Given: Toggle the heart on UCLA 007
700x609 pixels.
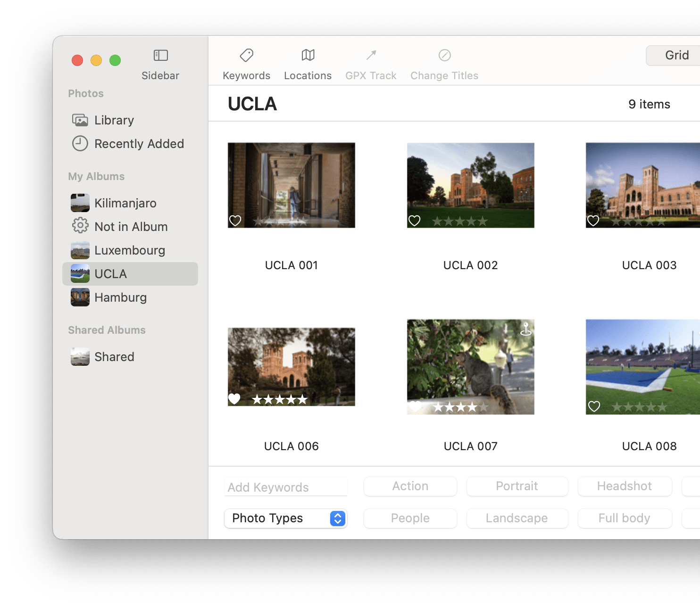Looking at the screenshot, I should click(x=415, y=406).
